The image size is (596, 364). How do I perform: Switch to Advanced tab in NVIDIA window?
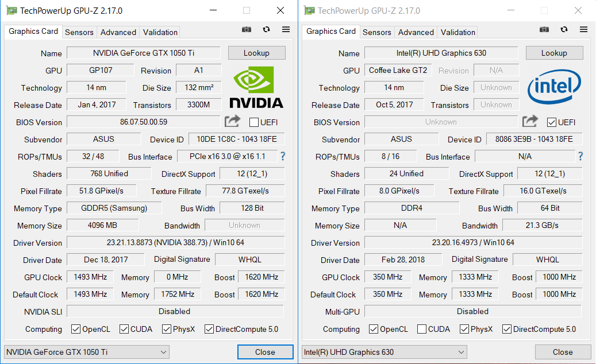(118, 32)
